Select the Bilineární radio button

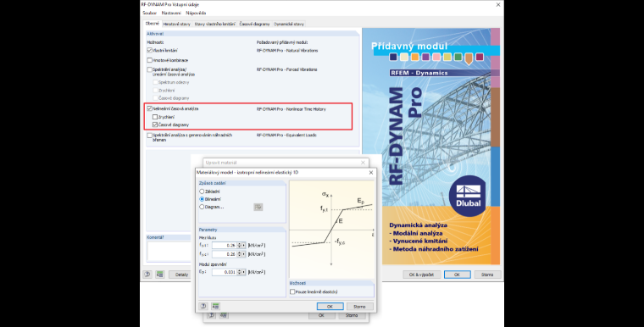(202, 199)
